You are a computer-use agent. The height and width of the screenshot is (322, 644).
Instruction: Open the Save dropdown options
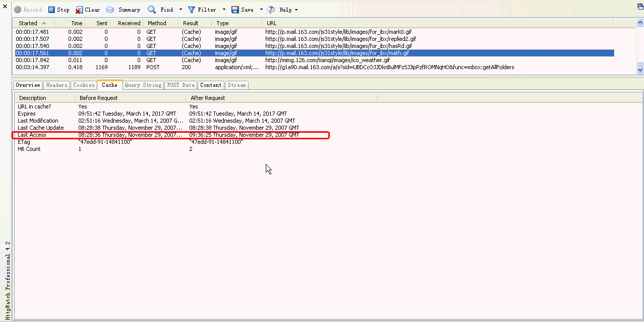(x=261, y=9)
